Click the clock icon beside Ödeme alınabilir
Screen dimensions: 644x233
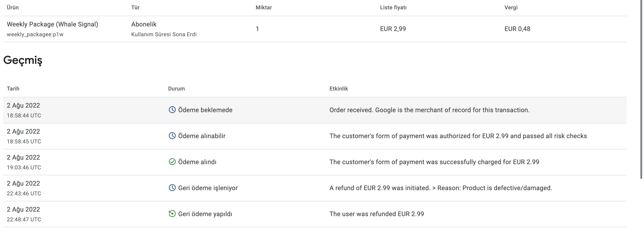click(x=172, y=136)
